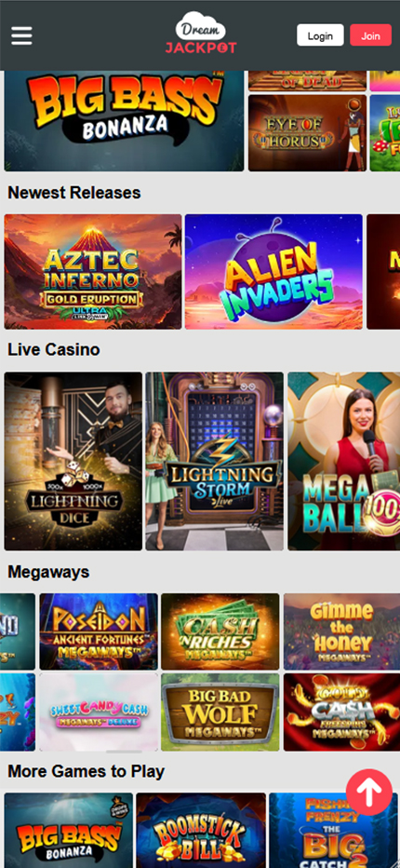Screen dimensions: 400x868
Task: Launch Big Bad Wolf Megaways
Action: [220, 712]
